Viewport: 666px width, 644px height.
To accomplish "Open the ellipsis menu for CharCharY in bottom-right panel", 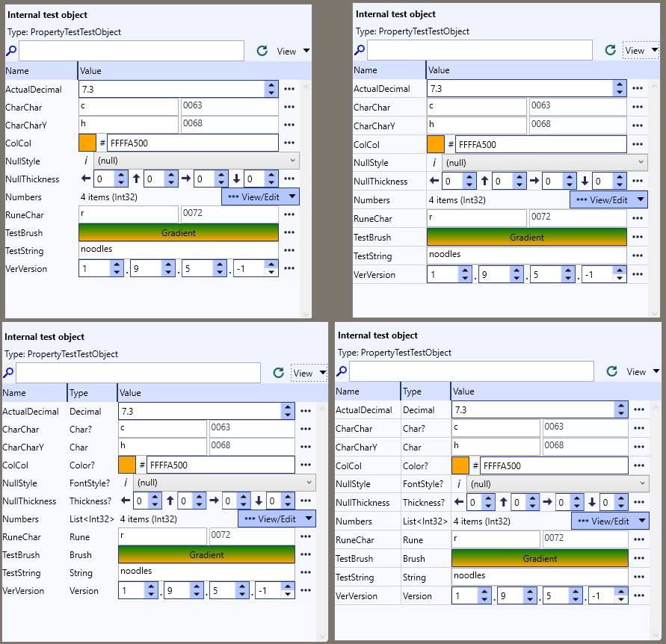I will (639, 447).
